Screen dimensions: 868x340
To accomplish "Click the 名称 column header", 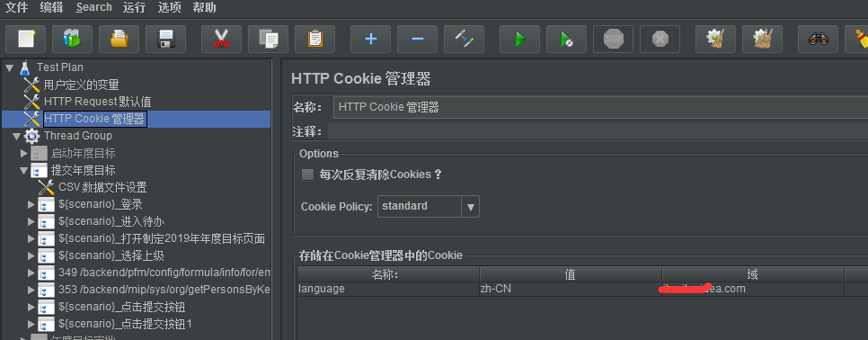I will point(388,274).
